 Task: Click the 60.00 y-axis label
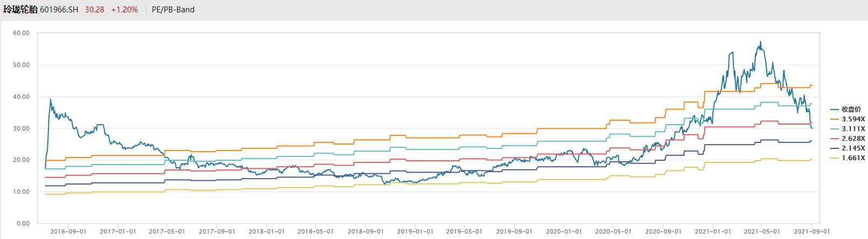(x=22, y=33)
